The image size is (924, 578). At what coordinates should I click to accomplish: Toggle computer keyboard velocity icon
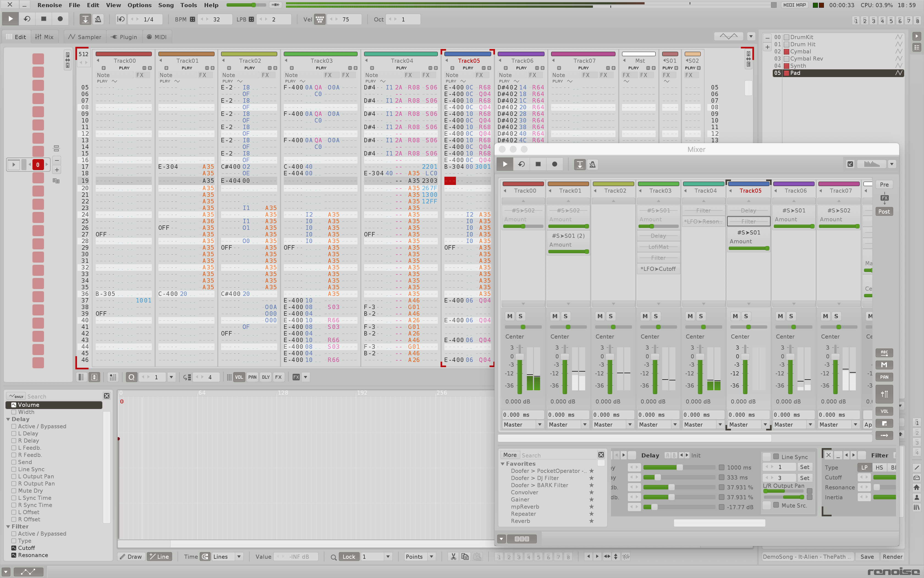pos(320,19)
